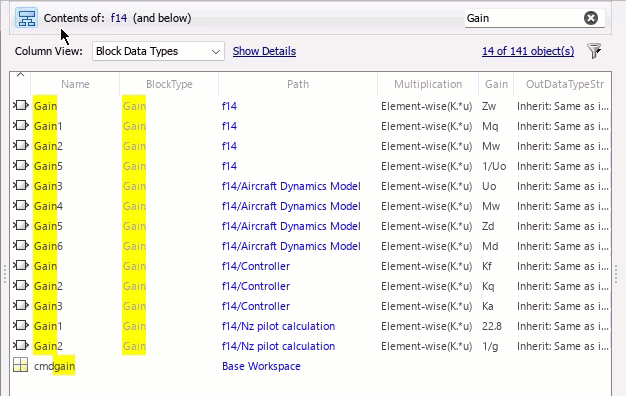The width and height of the screenshot is (626, 396).
Task: Open f14/Nz pilot calculation path in 1/g row
Action: [x=278, y=346]
